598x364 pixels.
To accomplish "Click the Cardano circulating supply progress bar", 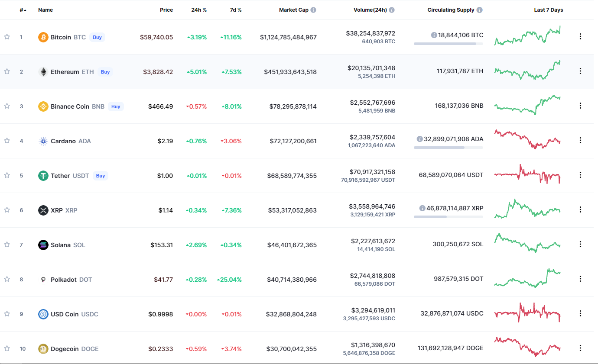I will coord(448,148).
